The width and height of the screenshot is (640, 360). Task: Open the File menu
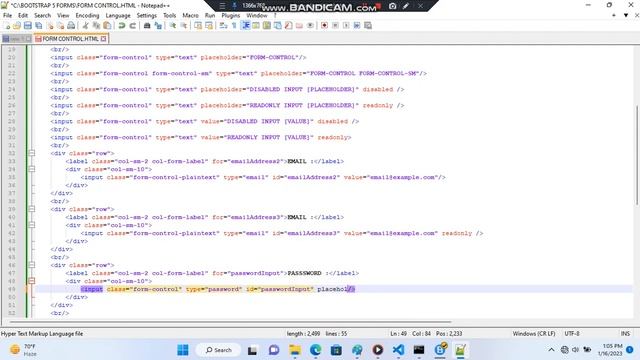[7, 16]
